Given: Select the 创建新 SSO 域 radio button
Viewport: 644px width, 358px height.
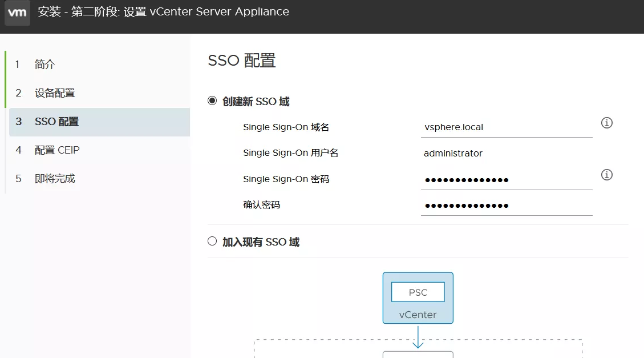Looking at the screenshot, I should pos(212,101).
